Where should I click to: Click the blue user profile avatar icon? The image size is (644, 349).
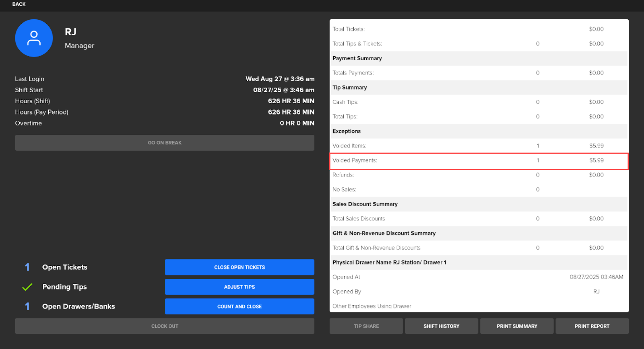pyautogui.click(x=34, y=38)
